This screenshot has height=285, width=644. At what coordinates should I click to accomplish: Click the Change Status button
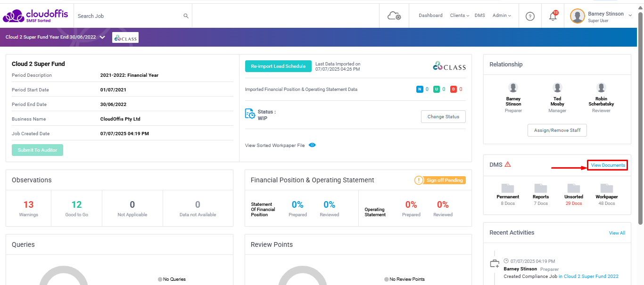pyautogui.click(x=443, y=117)
